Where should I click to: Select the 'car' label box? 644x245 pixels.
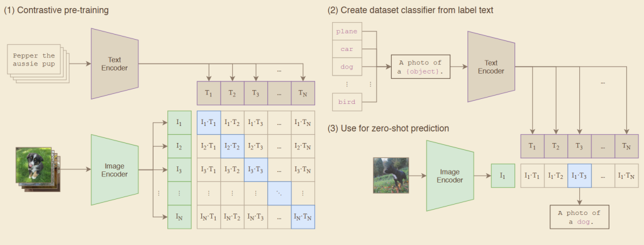pos(347,49)
